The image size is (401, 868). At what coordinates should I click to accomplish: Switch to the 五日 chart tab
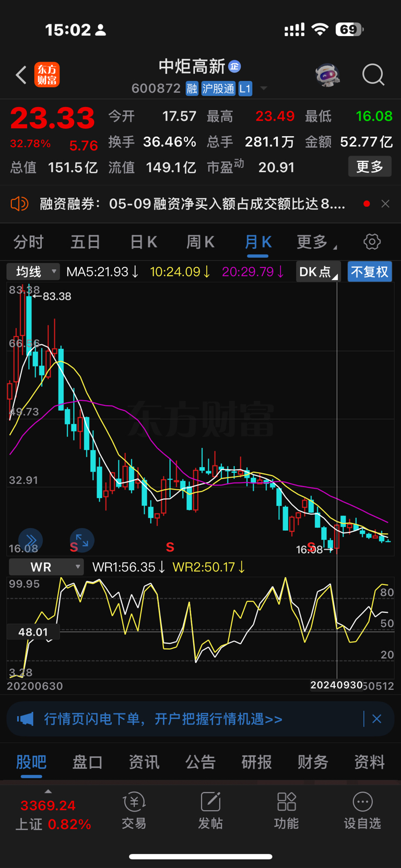click(x=85, y=242)
